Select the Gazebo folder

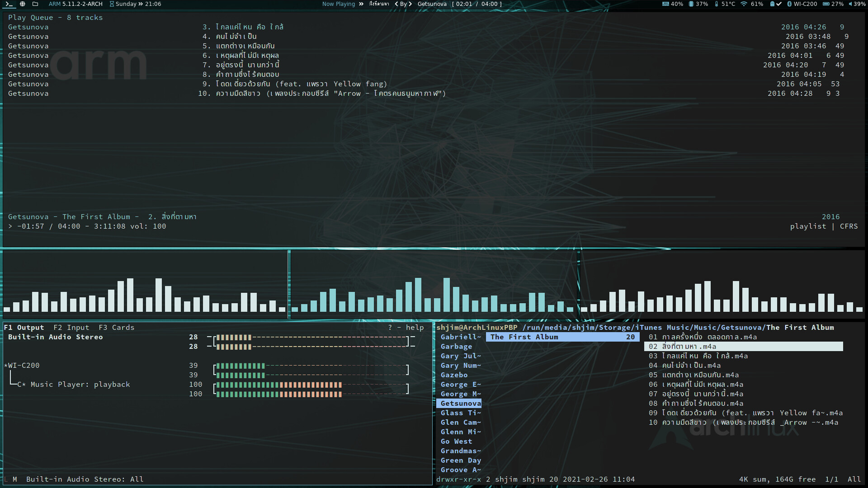pos(454,375)
